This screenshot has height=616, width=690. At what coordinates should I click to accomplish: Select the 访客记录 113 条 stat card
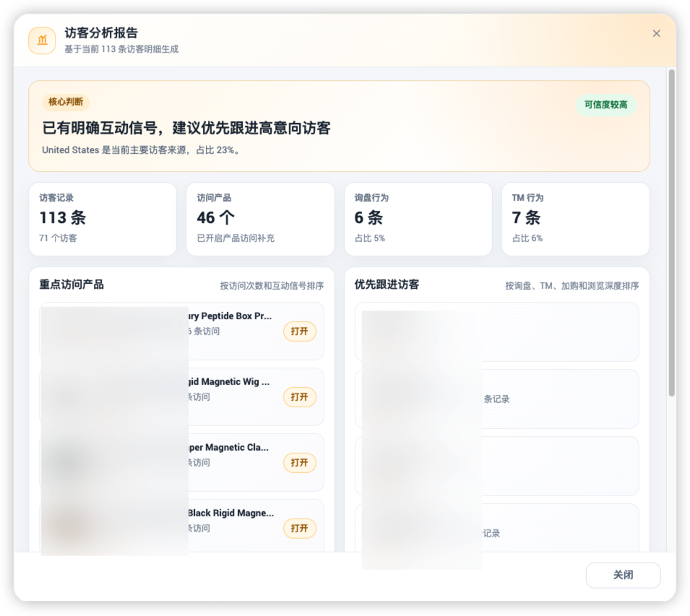pyautogui.click(x=103, y=219)
